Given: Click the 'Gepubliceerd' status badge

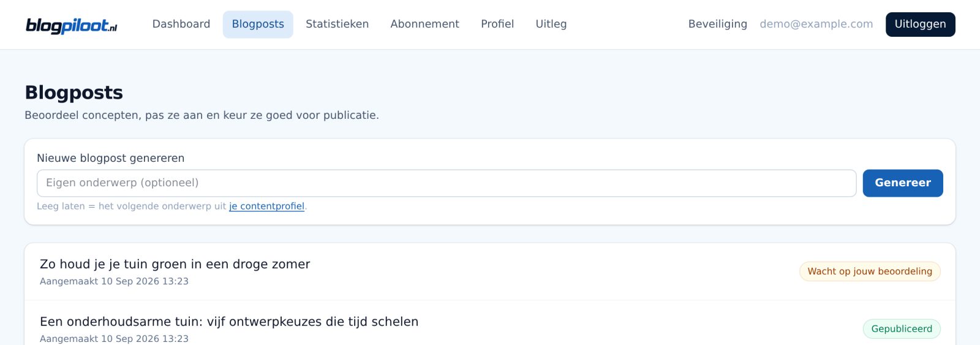Looking at the screenshot, I should pyautogui.click(x=902, y=329).
